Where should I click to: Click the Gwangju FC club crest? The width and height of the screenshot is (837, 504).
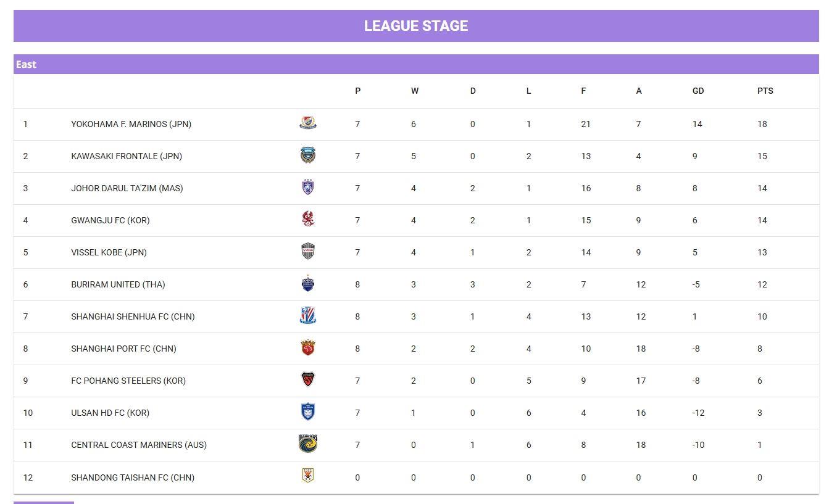pyautogui.click(x=308, y=219)
